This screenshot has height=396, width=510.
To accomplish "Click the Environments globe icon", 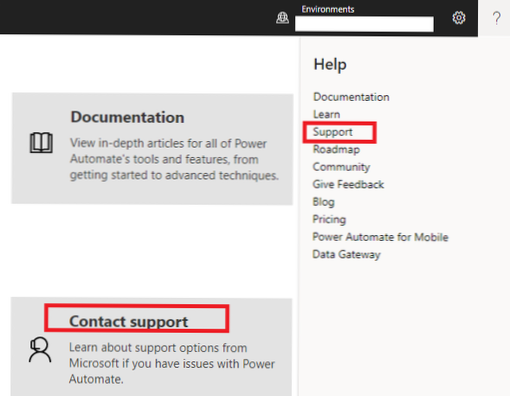I will pyautogui.click(x=282, y=18).
